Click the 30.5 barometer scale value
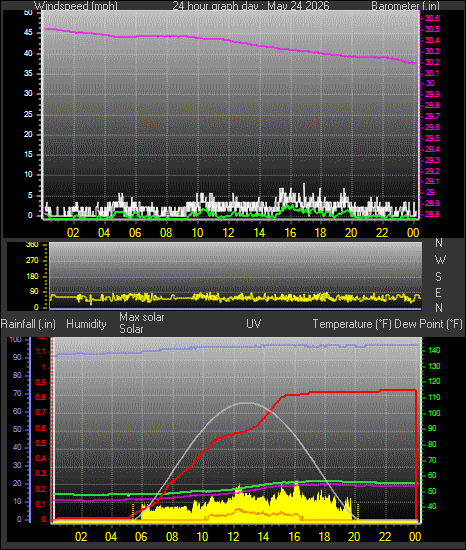The image size is (466, 550). coord(432,29)
